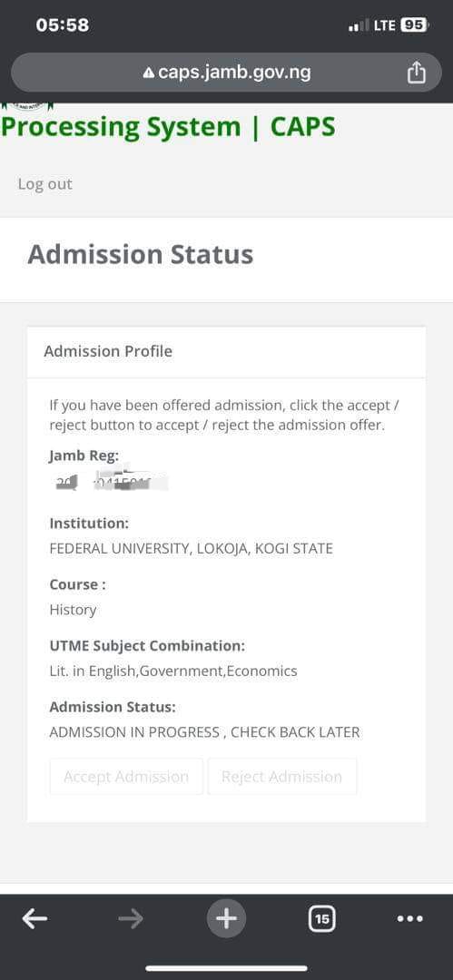Tap the battery indicator in status bar
The image size is (453, 980).
414,25
